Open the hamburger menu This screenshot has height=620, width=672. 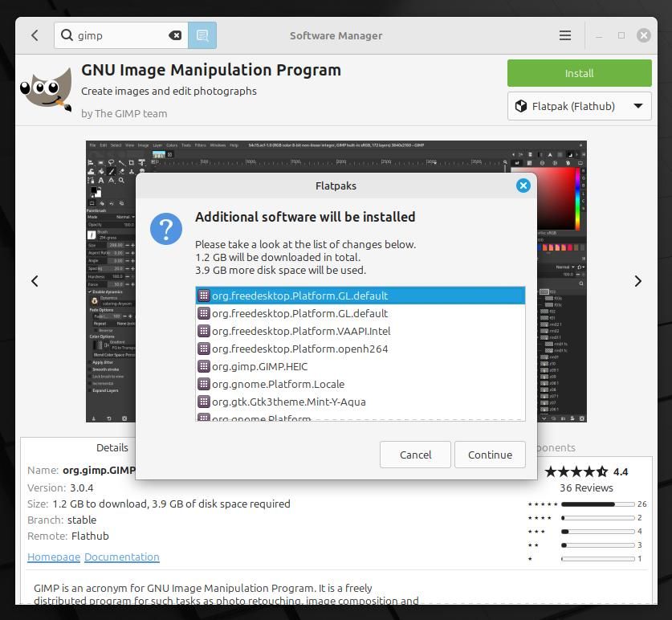pyautogui.click(x=565, y=35)
